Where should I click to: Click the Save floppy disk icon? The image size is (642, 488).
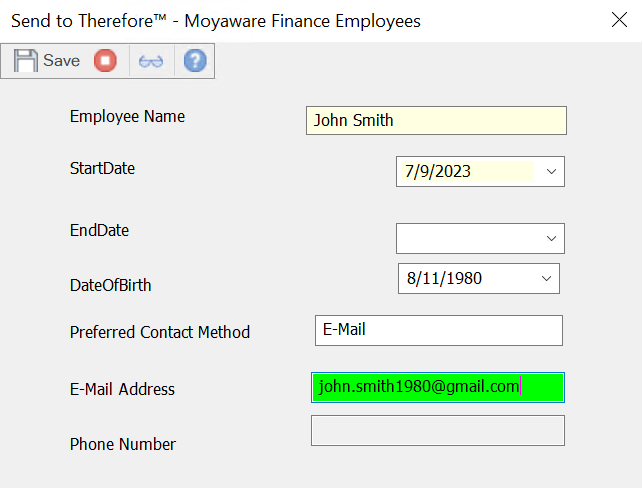[26, 61]
